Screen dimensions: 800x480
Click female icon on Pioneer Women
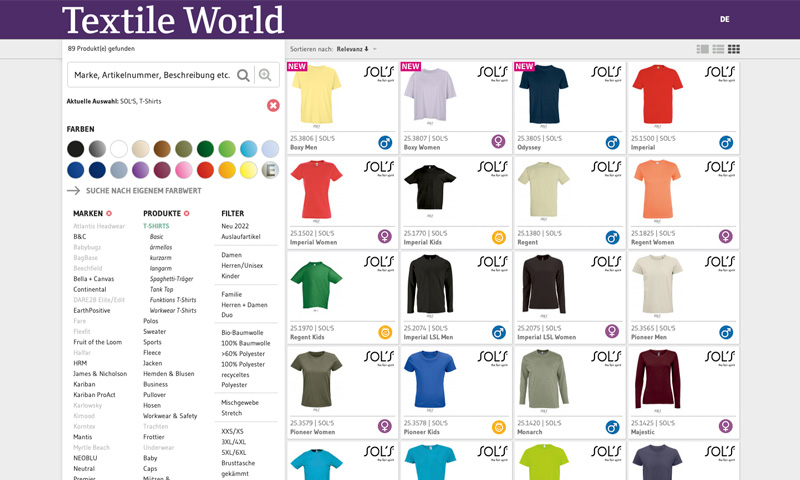(385, 426)
